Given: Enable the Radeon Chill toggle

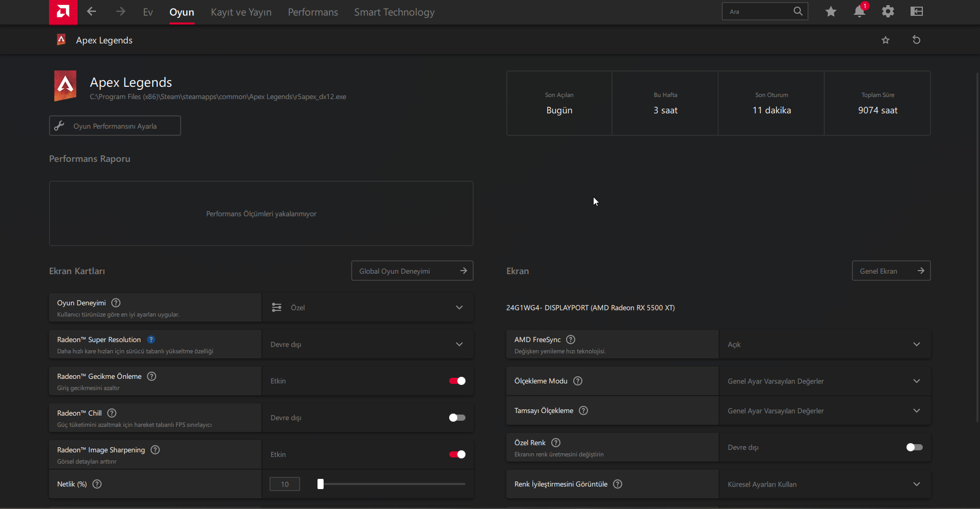Looking at the screenshot, I should click(x=457, y=418).
